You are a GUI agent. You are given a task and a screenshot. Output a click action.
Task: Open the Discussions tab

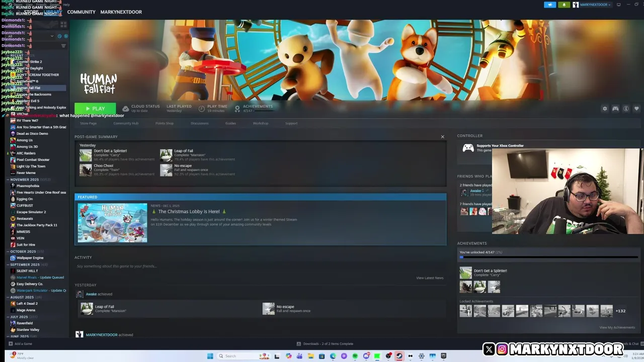tap(200, 123)
